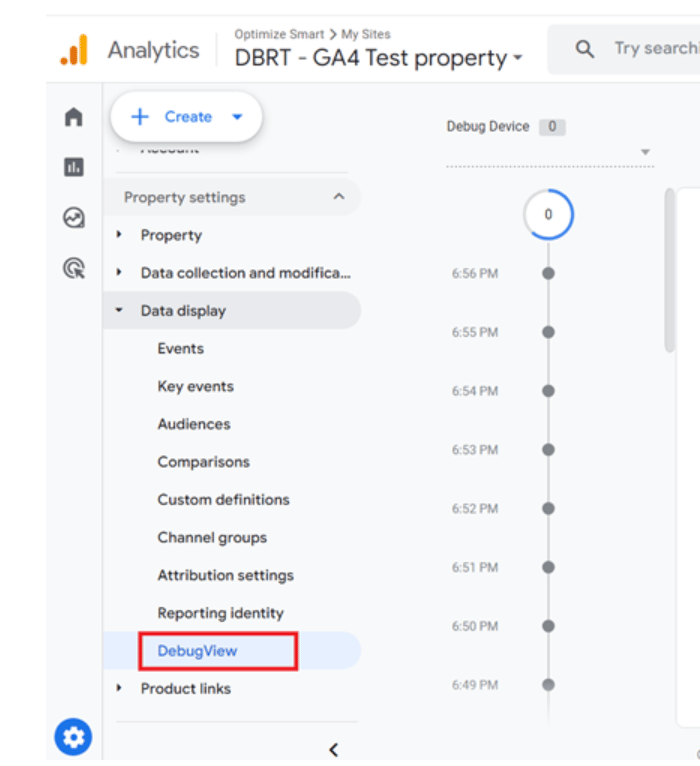Click the seconds stream circle showing 0
This screenshot has width=700, height=766.
(x=548, y=214)
